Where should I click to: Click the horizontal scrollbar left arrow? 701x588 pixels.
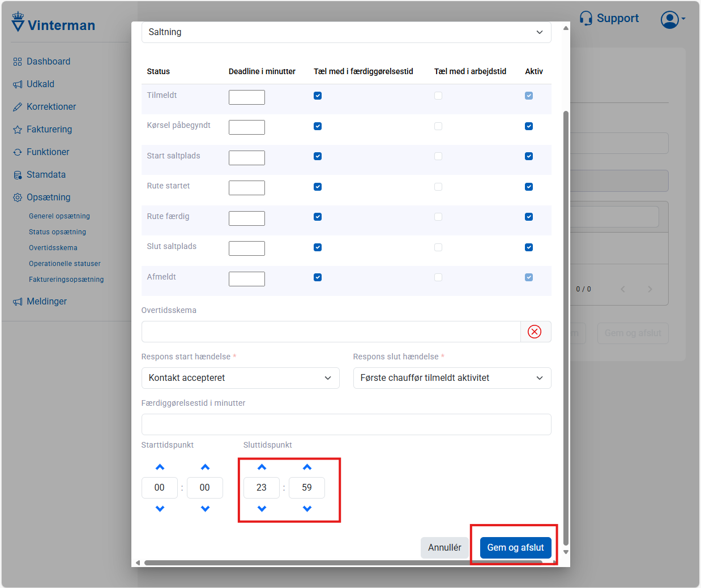(x=138, y=563)
